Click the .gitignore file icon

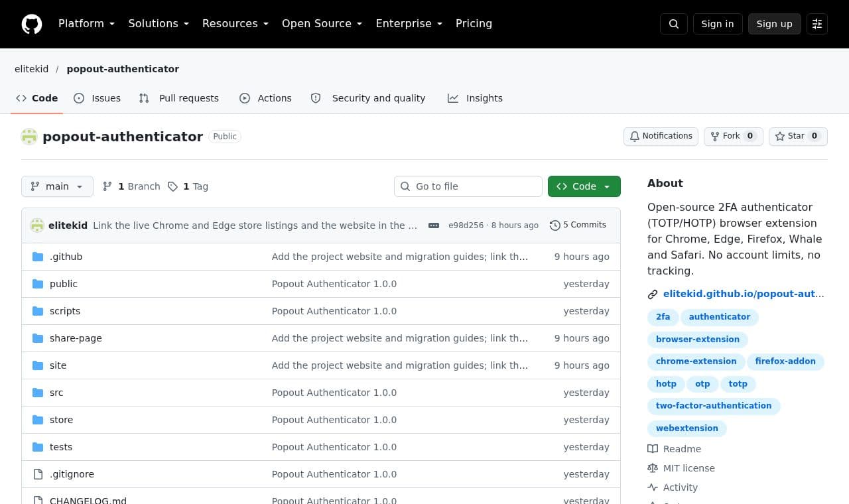(x=38, y=474)
